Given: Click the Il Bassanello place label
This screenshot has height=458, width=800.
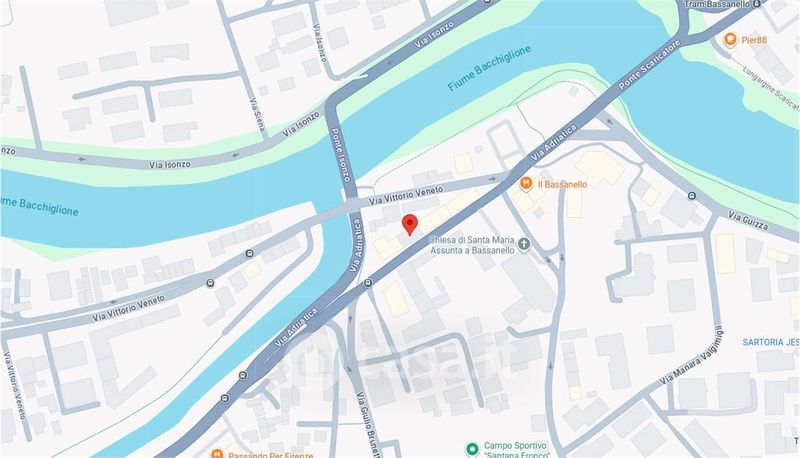Looking at the screenshot, I should 563,184.
